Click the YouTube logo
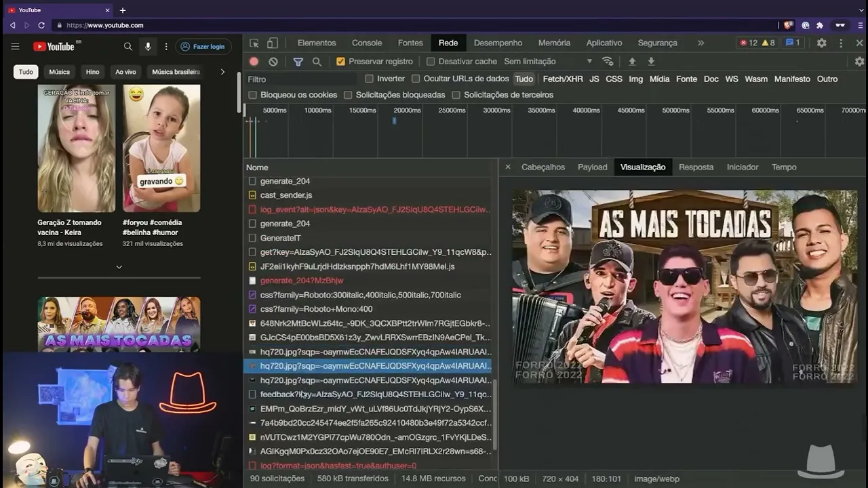868x488 pixels. [54, 47]
